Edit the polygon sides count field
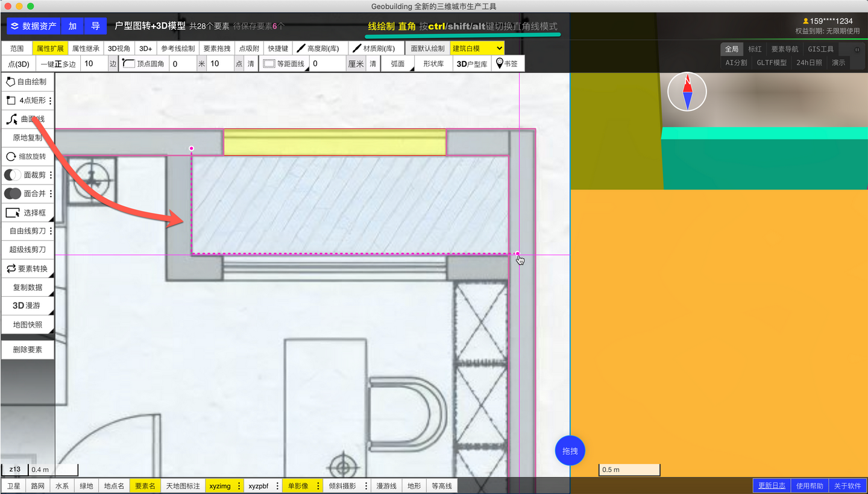 coord(95,63)
